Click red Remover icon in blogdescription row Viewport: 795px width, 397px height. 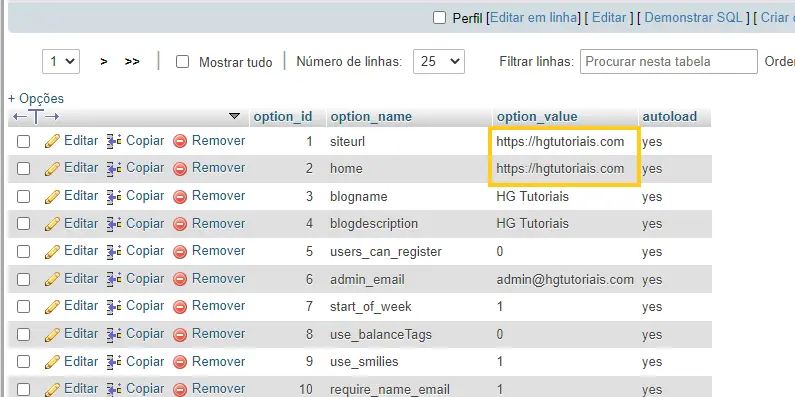(x=180, y=224)
